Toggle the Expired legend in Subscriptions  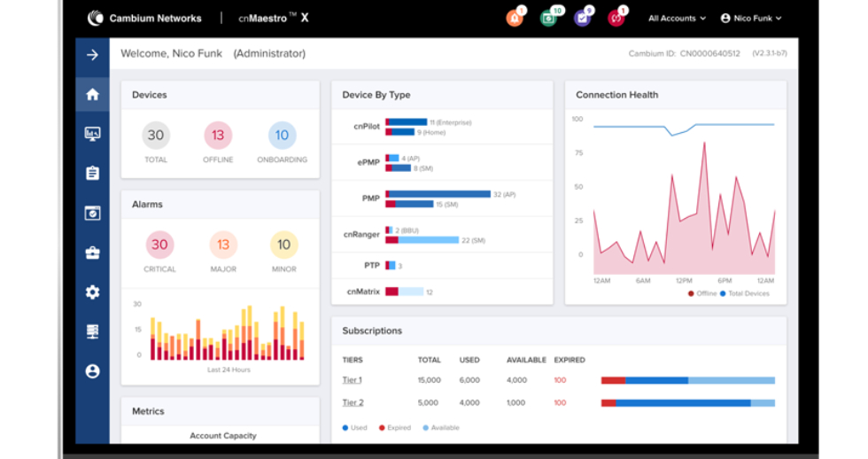(395, 427)
